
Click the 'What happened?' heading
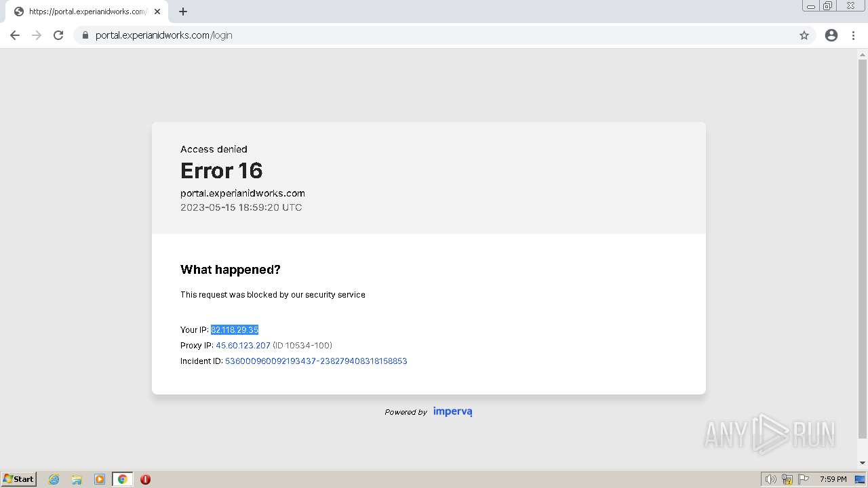231,270
